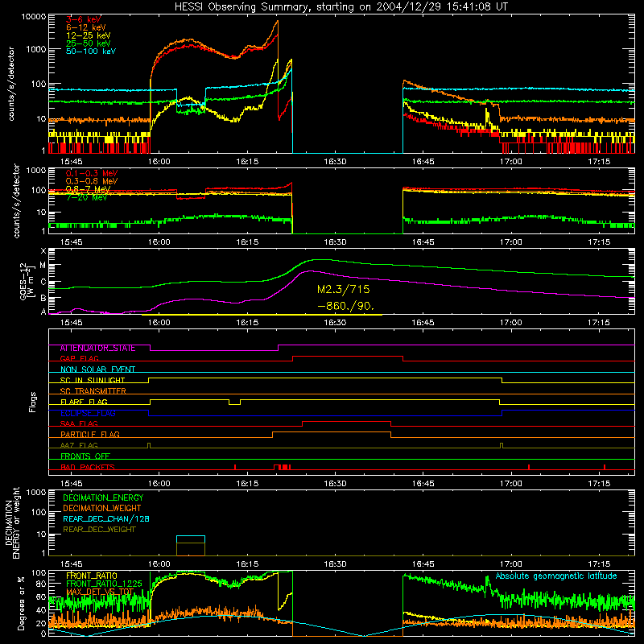Viewport: 644px width, 644px height.
Task: Select the SC_IN_SUNLIGHT flag label
Action: tap(93, 380)
